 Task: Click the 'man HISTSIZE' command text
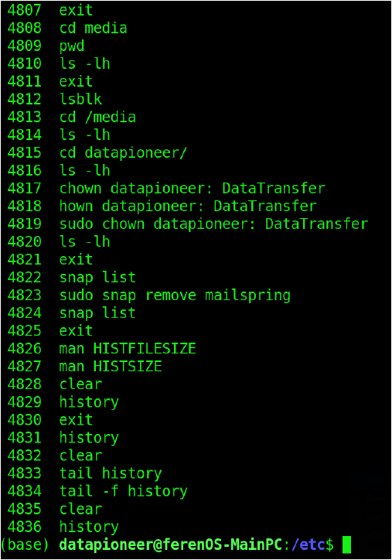pyautogui.click(x=111, y=367)
